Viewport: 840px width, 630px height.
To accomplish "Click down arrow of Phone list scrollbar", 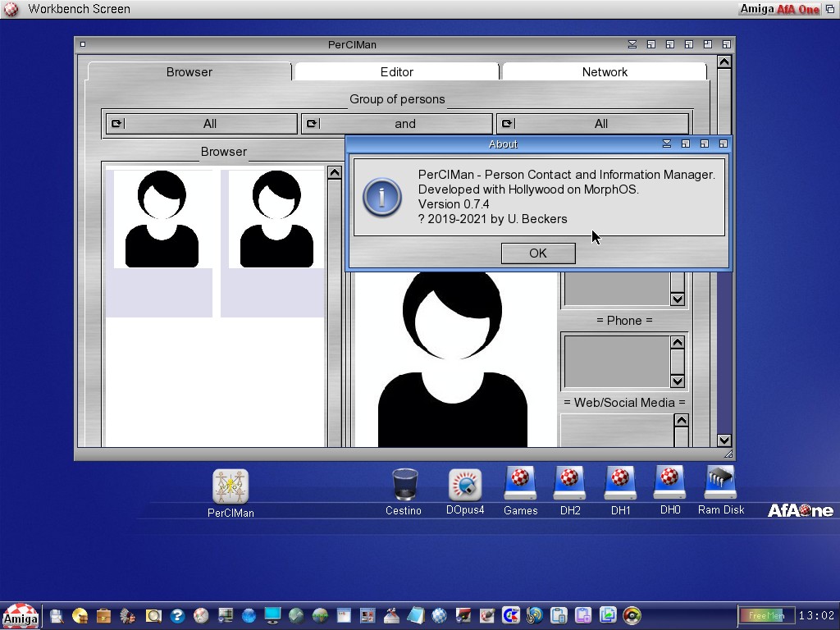I will [678, 381].
